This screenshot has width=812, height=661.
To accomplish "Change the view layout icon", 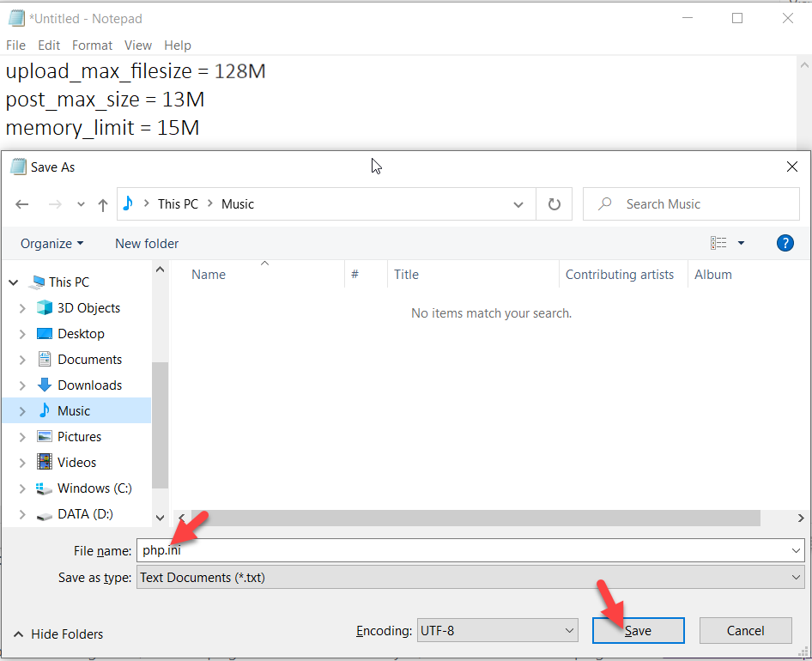I will [718, 242].
